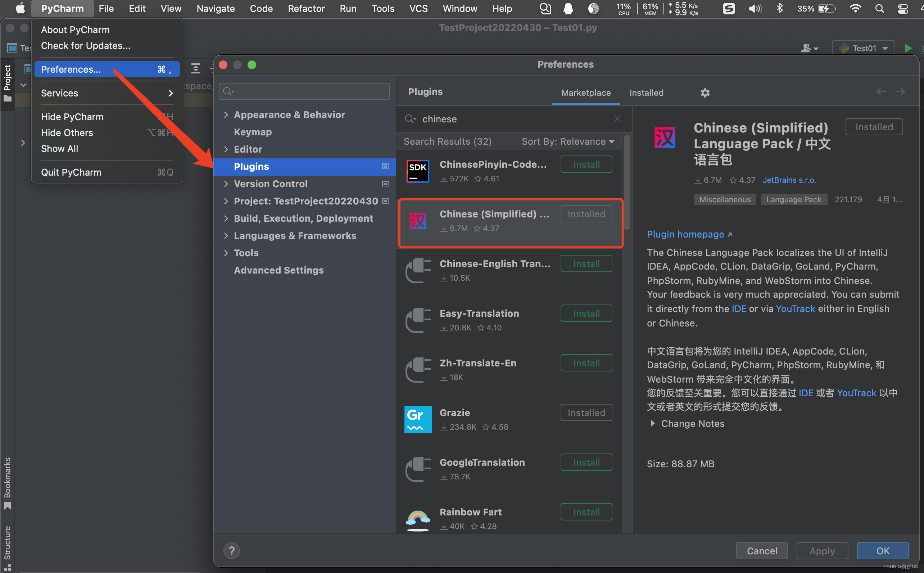Switch to the Installed plugins tab
This screenshot has width=924, height=573.
pyautogui.click(x=646, y=93)
